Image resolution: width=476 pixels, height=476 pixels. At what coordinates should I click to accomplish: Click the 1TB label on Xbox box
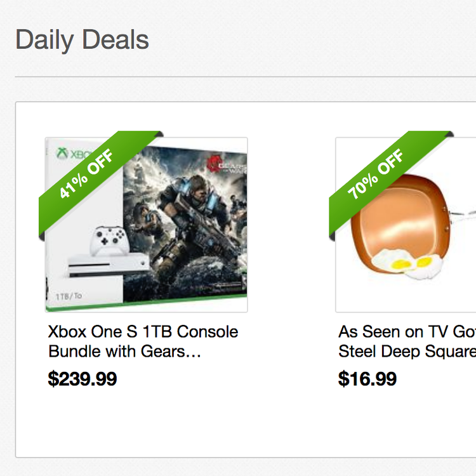(69, 296)
